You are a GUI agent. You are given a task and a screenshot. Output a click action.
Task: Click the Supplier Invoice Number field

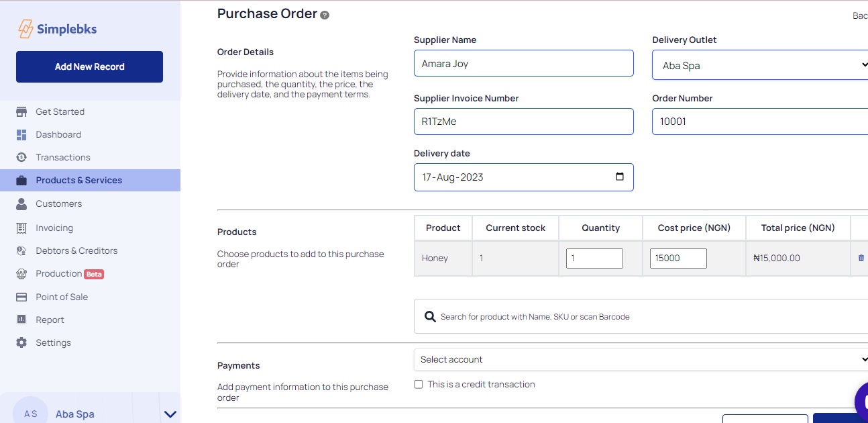tap(524, 122)
